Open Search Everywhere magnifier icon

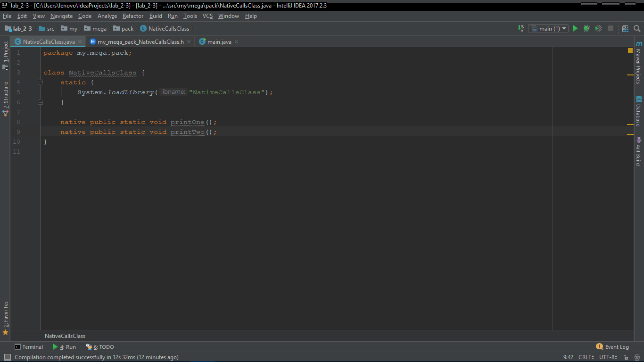[637, 28]
